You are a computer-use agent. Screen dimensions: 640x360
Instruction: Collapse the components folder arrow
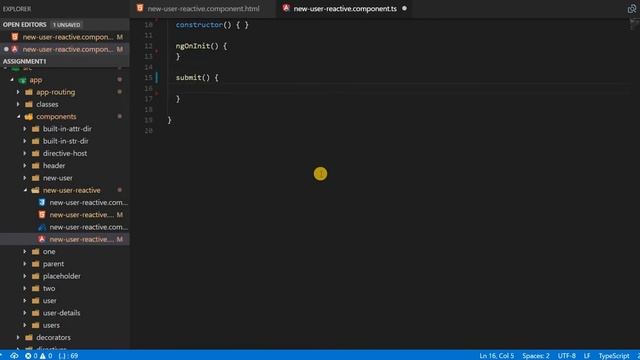pyautogui.click(x=18, y=117)
